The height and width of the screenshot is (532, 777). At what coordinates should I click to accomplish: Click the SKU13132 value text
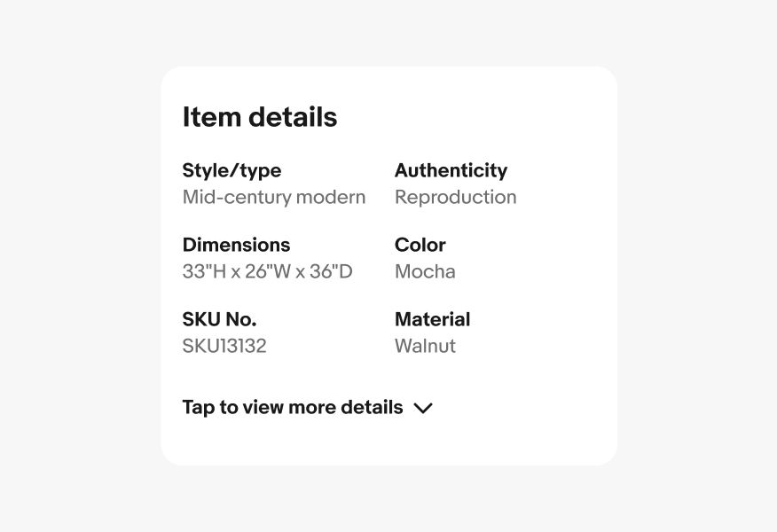click(224, 346)
